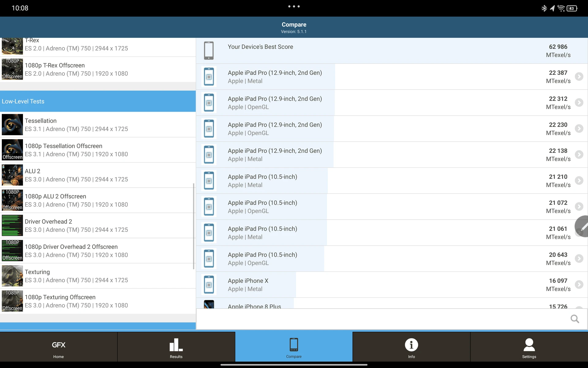Image resolution: width=588 pixels, height=368 pixels.
Task: Select the Tessellation test thumbnail
Action: point(12,125)
